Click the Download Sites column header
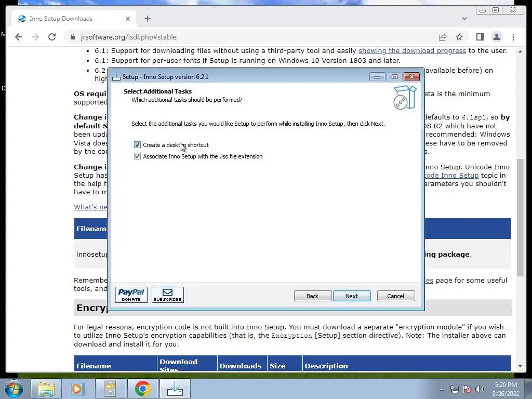The height and width of the screenshot is (399, 532). coord(187,364)
